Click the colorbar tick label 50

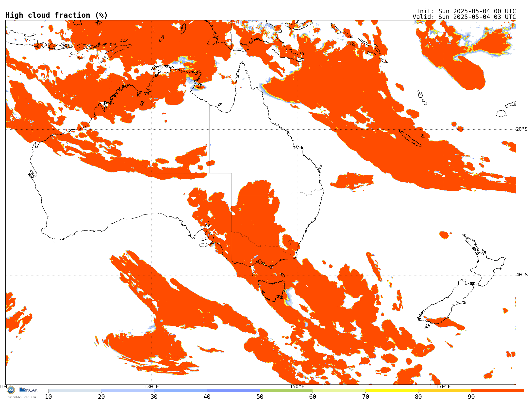260,397
